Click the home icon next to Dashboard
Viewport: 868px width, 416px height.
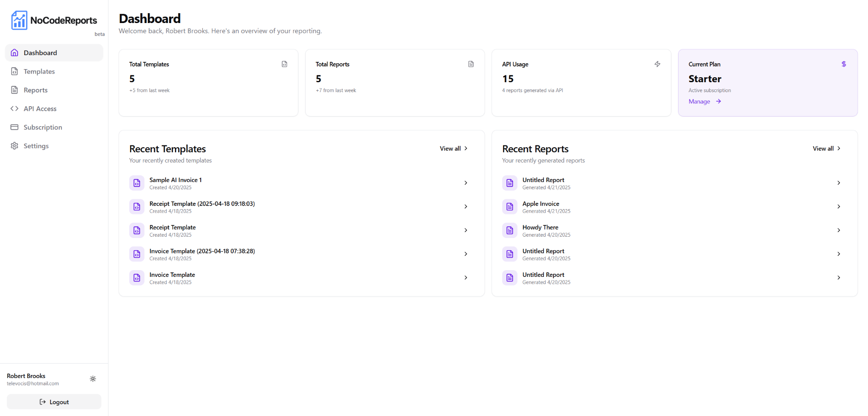coord(14,52)
